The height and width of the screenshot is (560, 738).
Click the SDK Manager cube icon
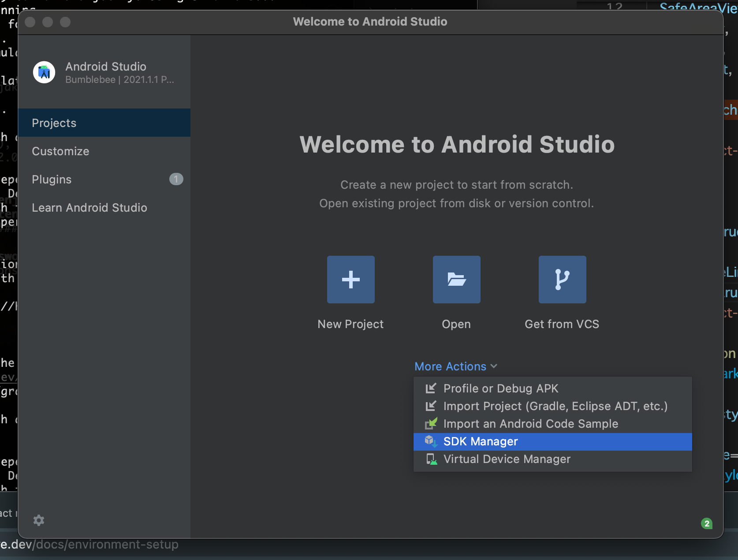coord(431,441)
